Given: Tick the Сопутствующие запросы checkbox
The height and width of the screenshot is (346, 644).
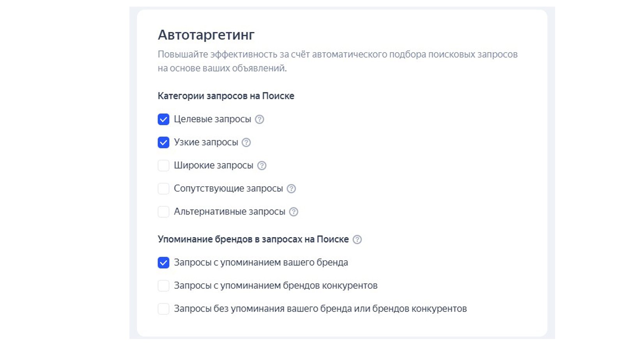Looking at the screenshot, I should 164,189.
